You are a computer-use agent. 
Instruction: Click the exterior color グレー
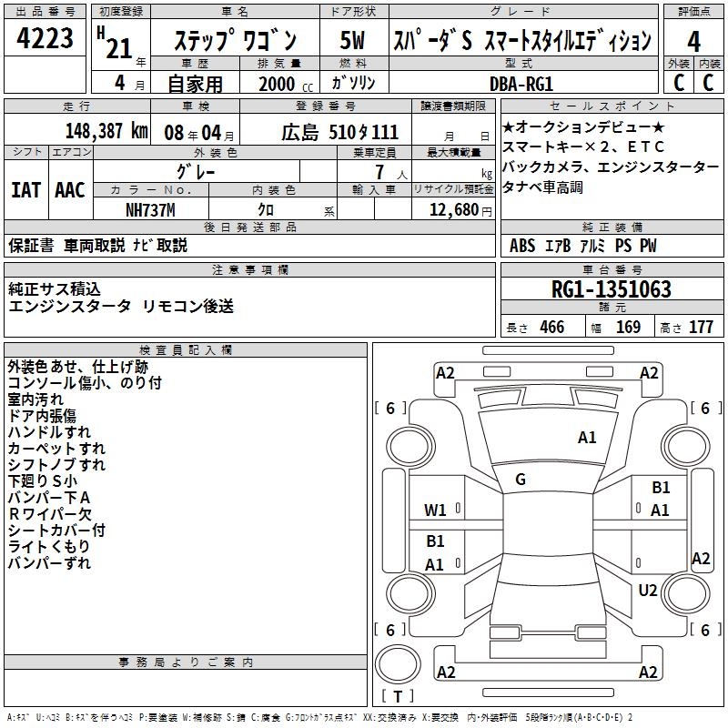point(197,172)
